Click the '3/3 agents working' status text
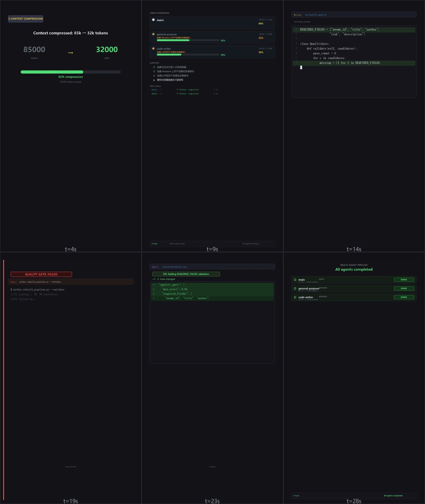425x504 pixels. pyautogui.click(x=250, y=244)
